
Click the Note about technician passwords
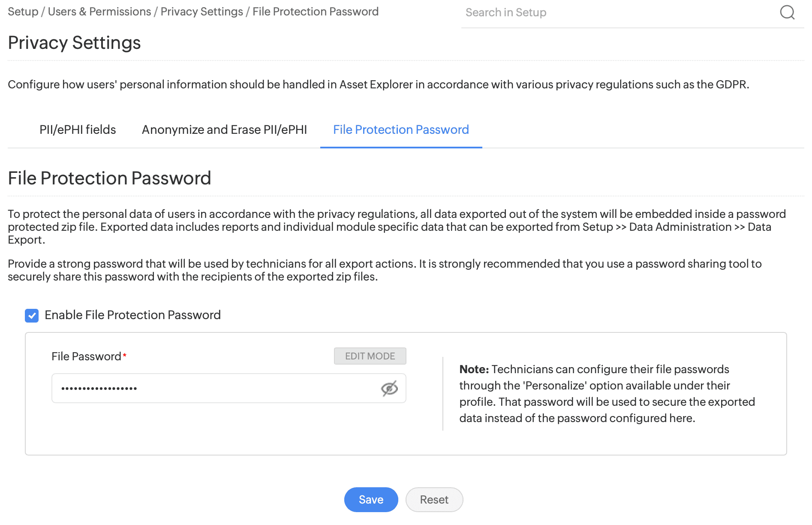(607, 394)
